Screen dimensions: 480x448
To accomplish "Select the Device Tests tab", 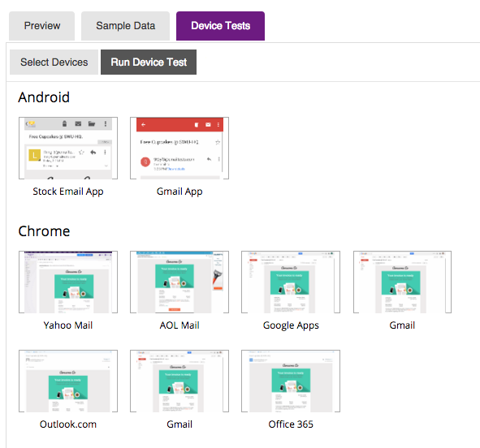I will tap(220, 26).
